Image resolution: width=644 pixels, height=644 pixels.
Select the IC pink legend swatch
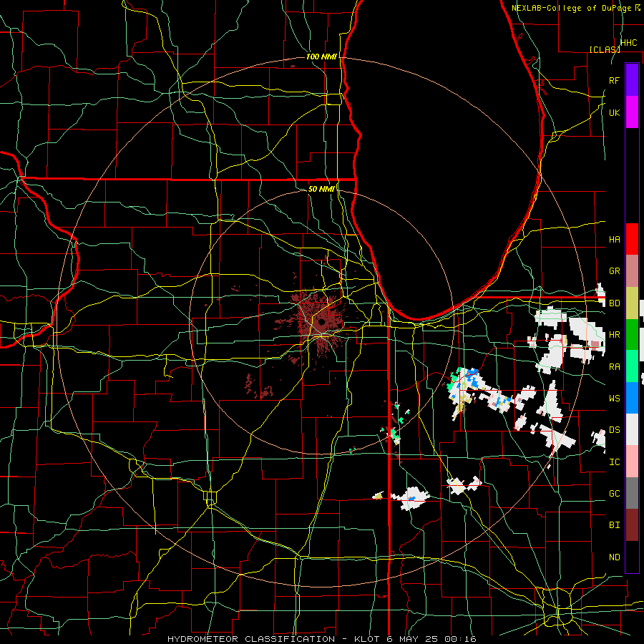click(632, 462)
